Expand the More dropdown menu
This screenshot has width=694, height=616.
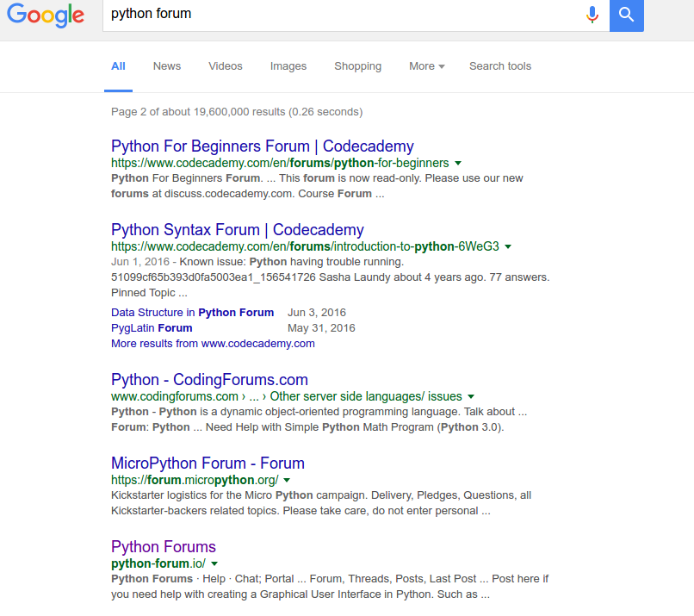[426, 66]
